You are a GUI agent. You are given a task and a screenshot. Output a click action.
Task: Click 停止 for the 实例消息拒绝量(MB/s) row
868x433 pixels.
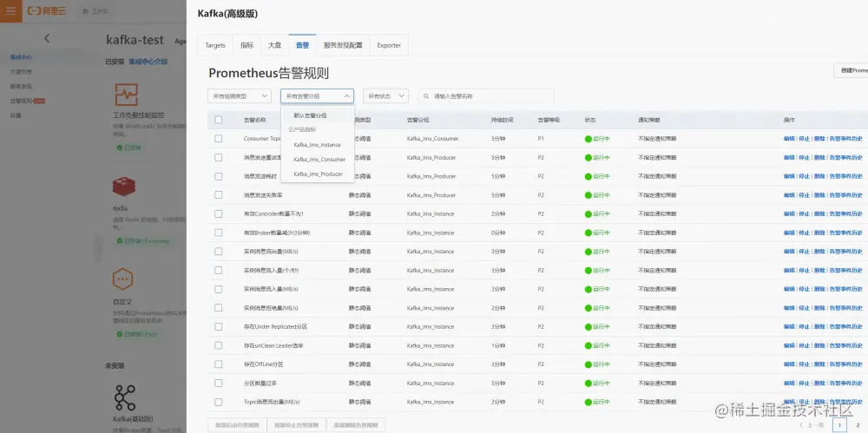click(x=804, y=308)
